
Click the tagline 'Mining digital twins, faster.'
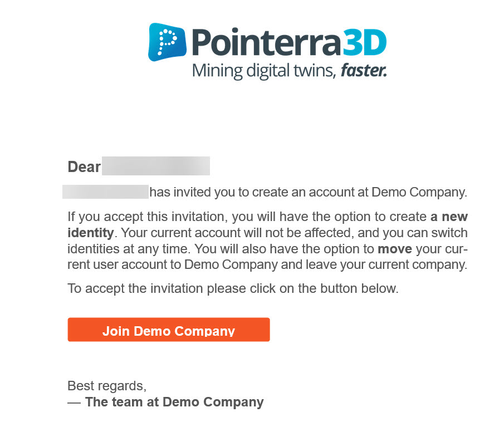coord(289,71)
